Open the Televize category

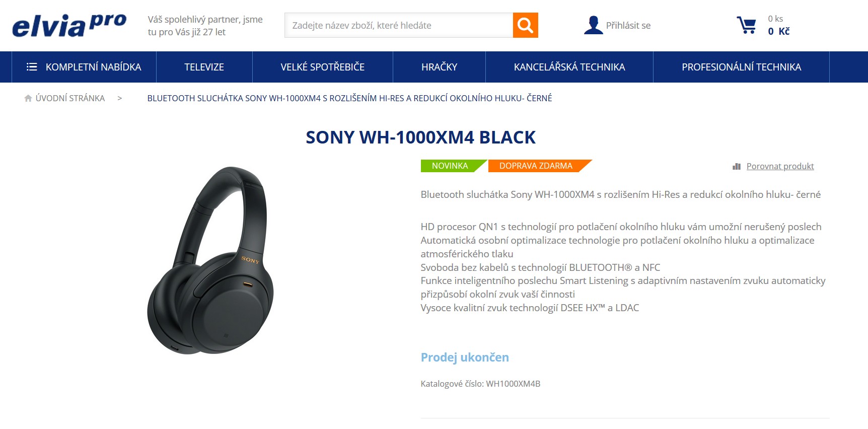tap(204, 67)
